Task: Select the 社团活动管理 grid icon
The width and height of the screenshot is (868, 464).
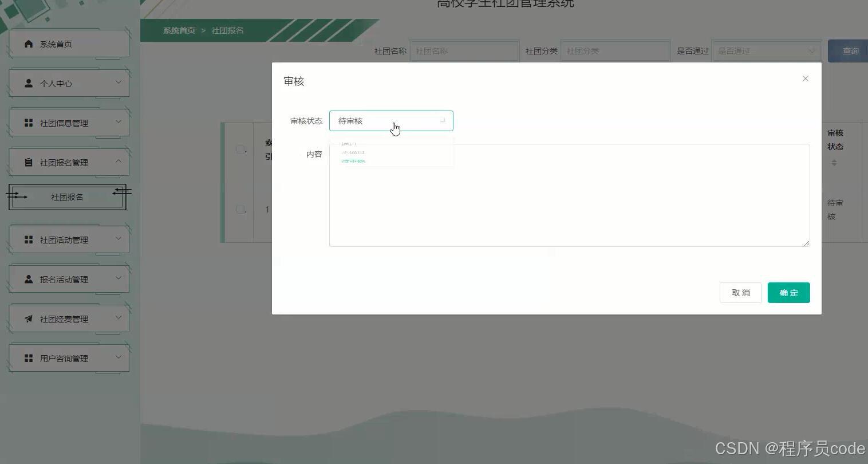Action: pyautogui.click(x=29, y=239)
